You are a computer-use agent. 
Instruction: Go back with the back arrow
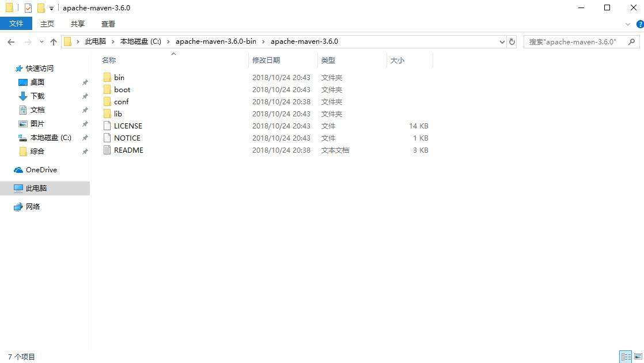pos(11,41)
